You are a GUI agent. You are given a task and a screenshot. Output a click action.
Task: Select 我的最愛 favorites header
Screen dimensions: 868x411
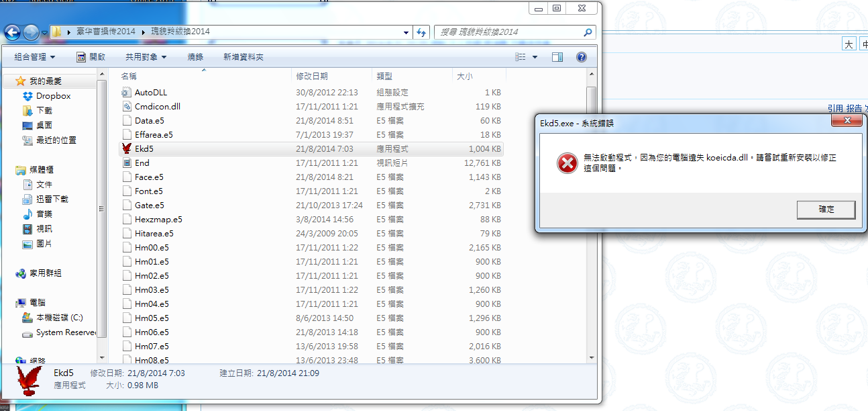point(44,81)
